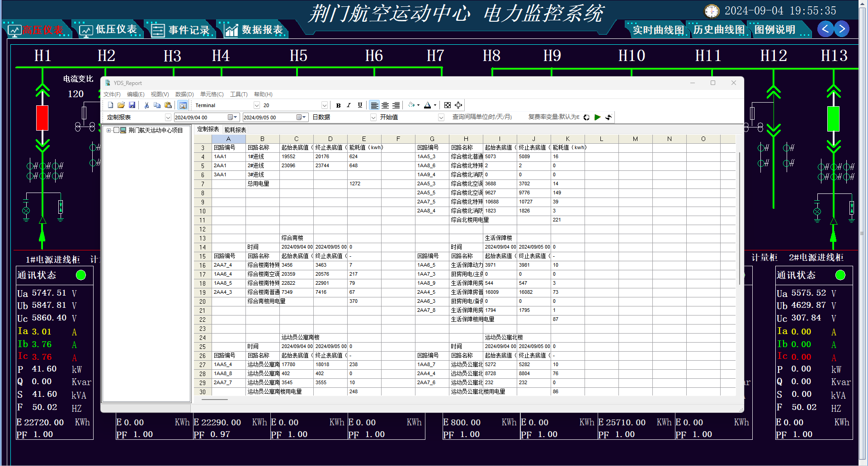
Task: Paste using the clipboard icon
Action: [x=168, y=105]
